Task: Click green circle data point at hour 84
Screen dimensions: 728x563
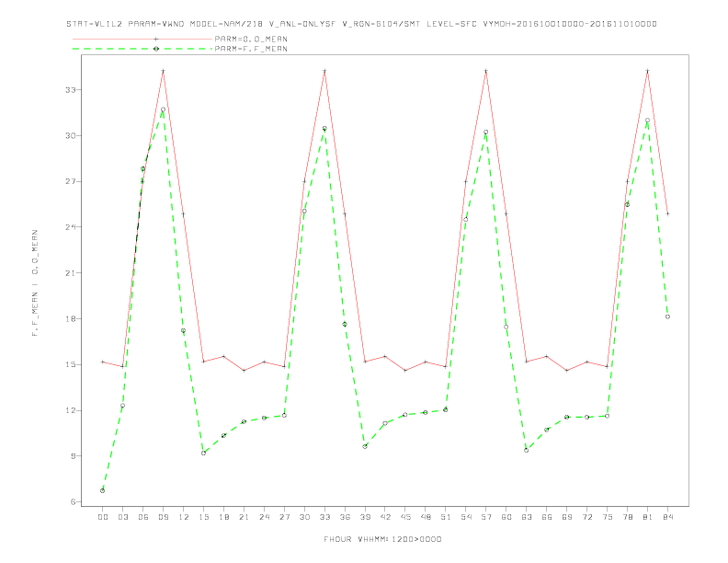Action: [x=667, y=316]
